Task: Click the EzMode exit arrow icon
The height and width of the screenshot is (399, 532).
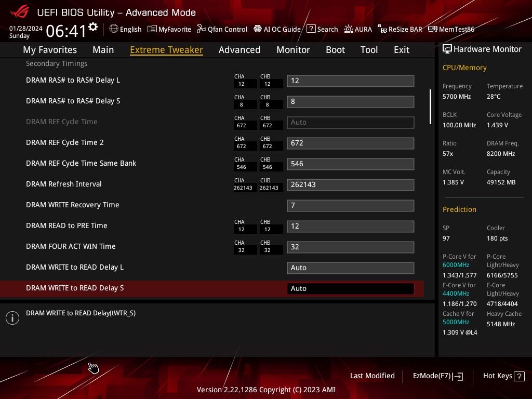Action: click(x=458, y=376)
